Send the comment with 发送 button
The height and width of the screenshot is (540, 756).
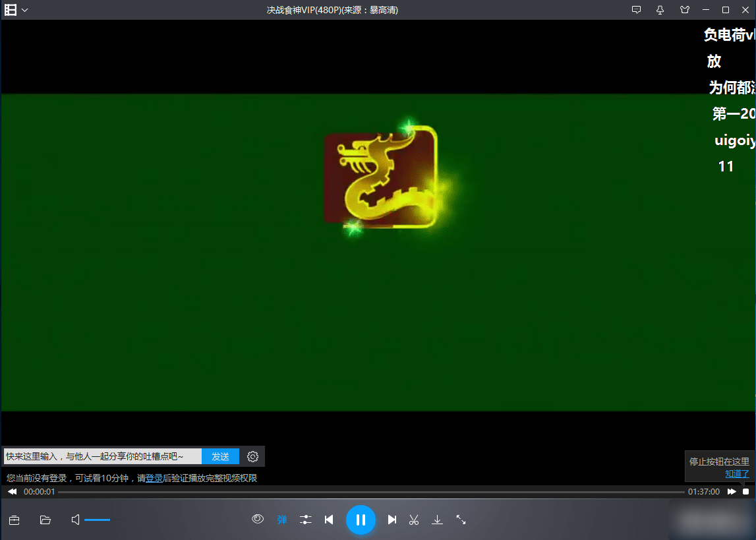click(x=220, y=456)
